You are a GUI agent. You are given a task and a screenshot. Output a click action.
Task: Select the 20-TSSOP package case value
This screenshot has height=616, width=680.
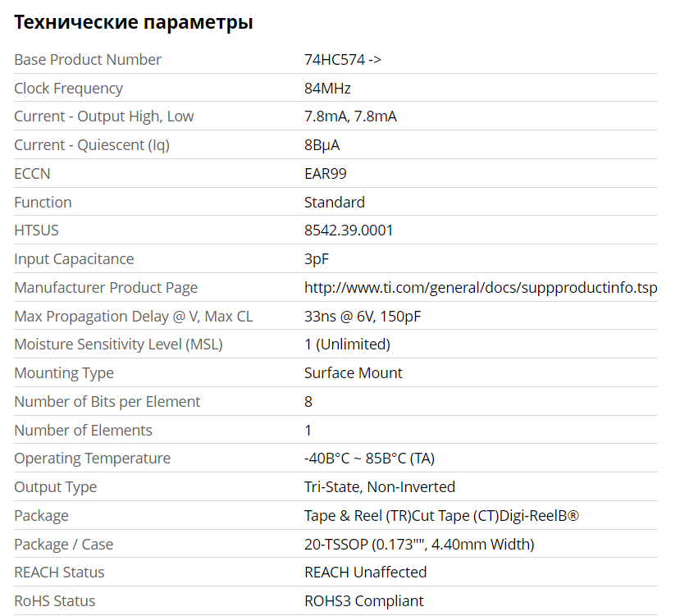419,545
